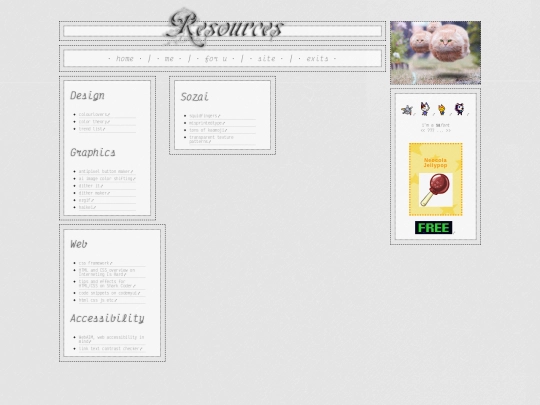Open the color theory link
Image resolution: width=540 pixels, height=405 pixels.
(x=94, y=122)
